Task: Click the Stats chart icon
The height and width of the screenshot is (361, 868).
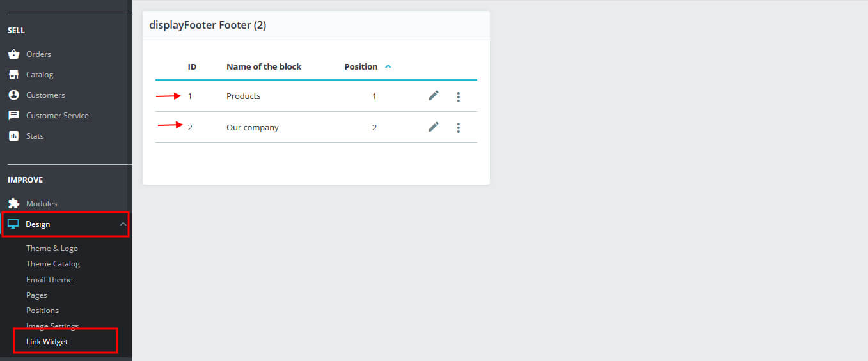Action: (x=13, y=136)
